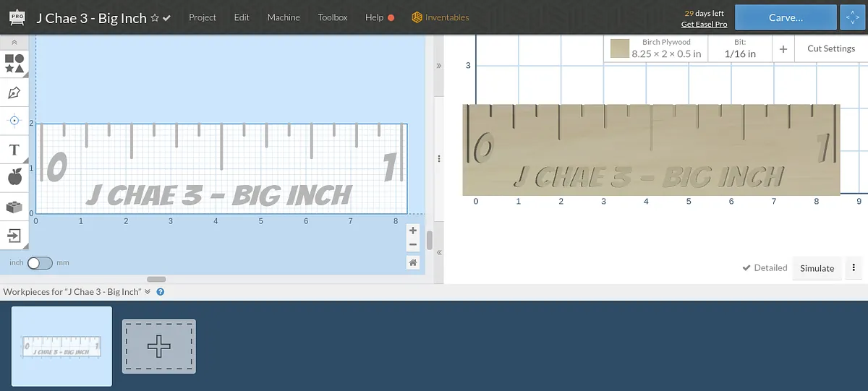Viewport: 868px width, 391px height.
Task: Add a new workpiece thumbnail
Action: [x=159, y=347]
